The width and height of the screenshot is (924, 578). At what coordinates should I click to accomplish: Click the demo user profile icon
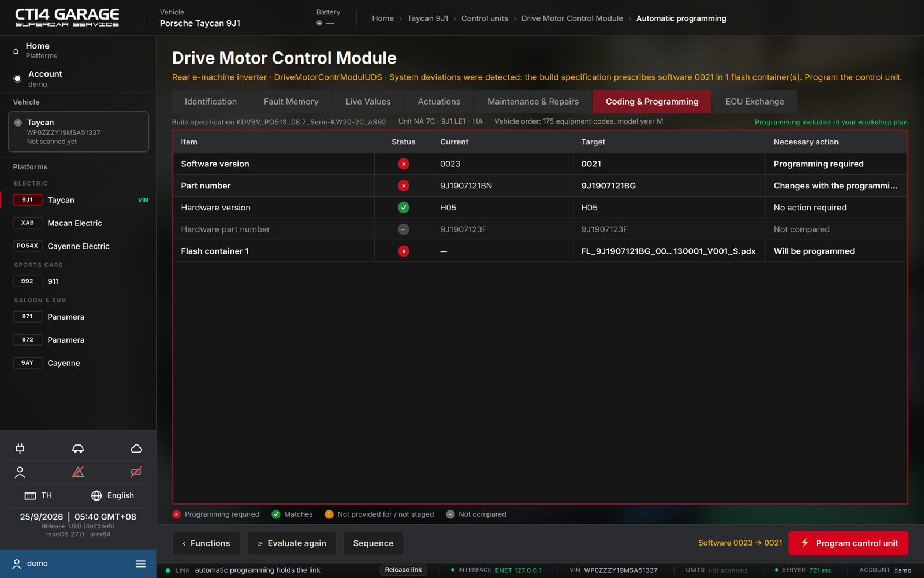17,564
